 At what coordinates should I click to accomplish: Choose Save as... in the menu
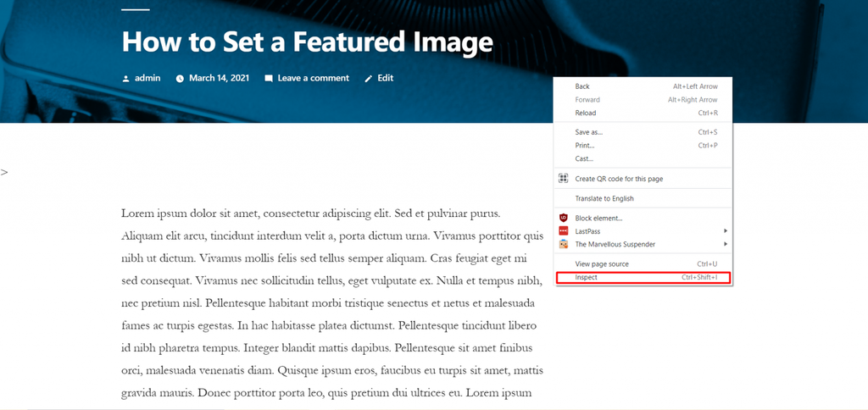coord(643,132)
